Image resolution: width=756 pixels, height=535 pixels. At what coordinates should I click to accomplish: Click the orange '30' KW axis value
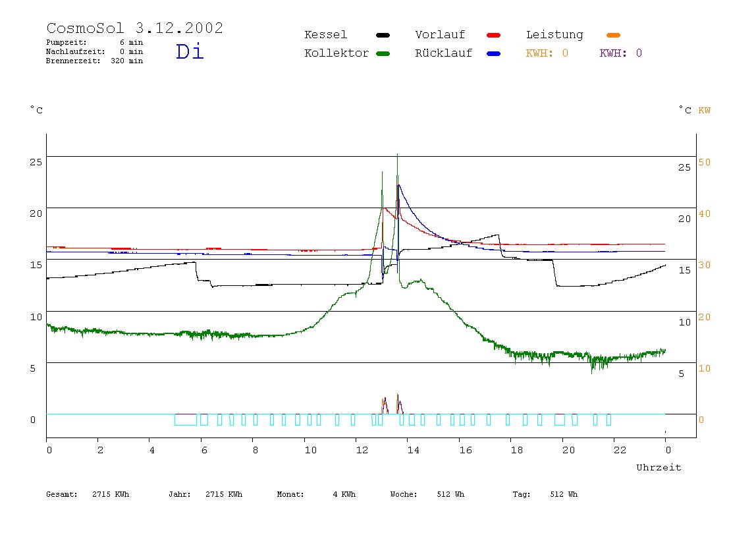705,265
